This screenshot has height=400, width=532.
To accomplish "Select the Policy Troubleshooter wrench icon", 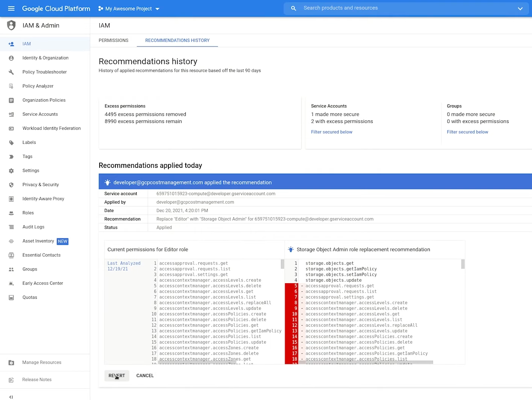I will pyautogui.click(x=11, y=72).
